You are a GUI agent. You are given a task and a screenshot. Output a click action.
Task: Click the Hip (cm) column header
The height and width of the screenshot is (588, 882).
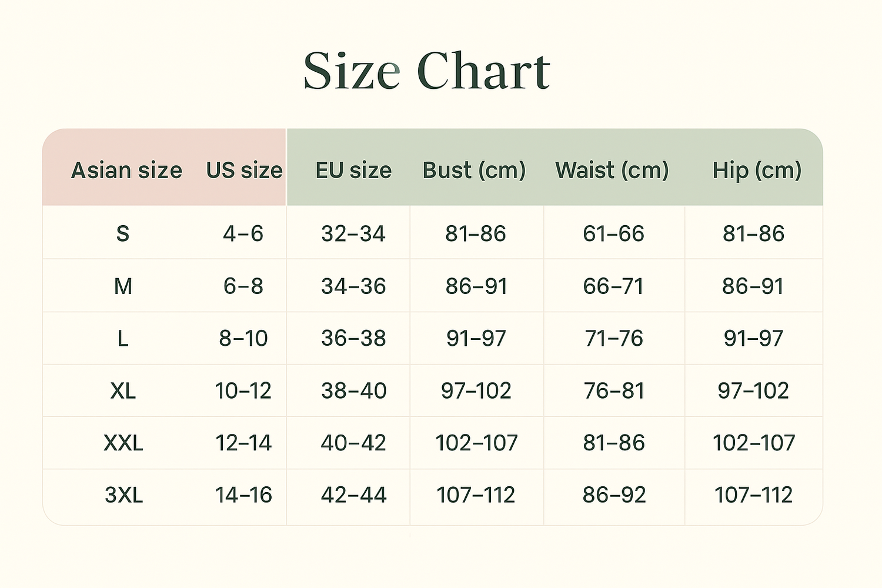pos(757,171)
